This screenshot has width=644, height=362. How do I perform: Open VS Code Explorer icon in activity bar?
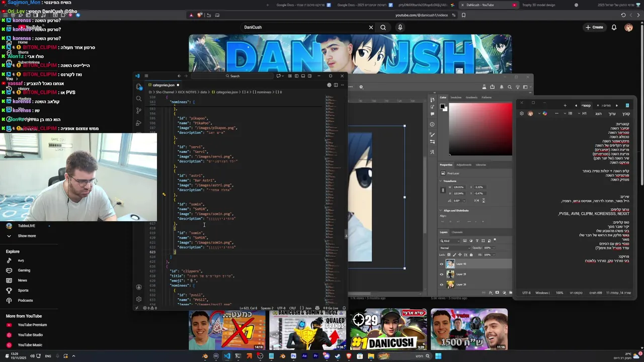pos(139,86)
